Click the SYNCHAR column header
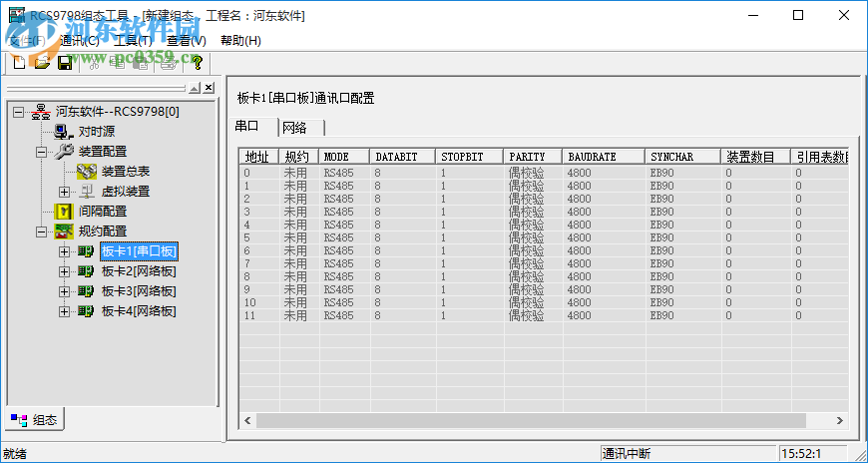 (683, 157)
